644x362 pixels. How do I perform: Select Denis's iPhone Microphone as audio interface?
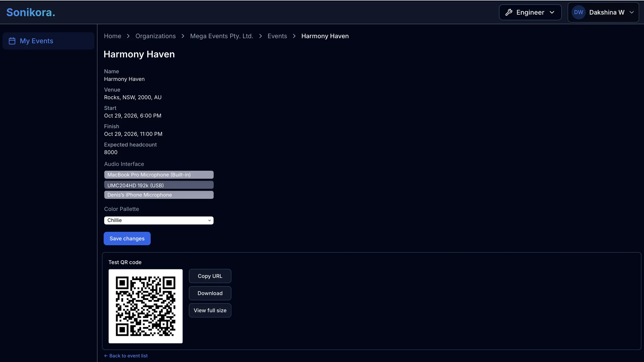(x=159, y=195)
